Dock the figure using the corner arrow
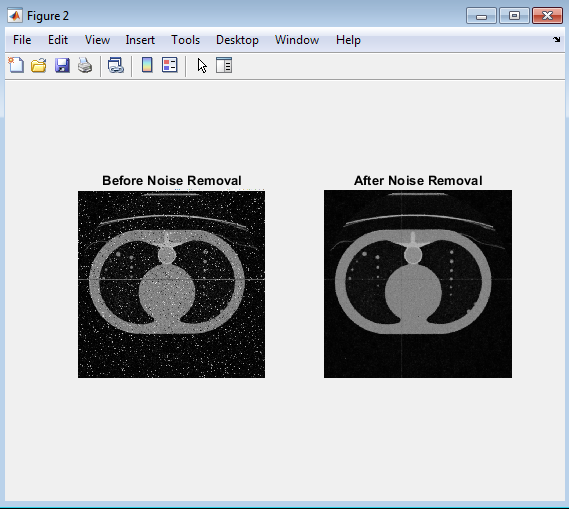The width and height of the screenshot is (569, 509). click(557, 40)
